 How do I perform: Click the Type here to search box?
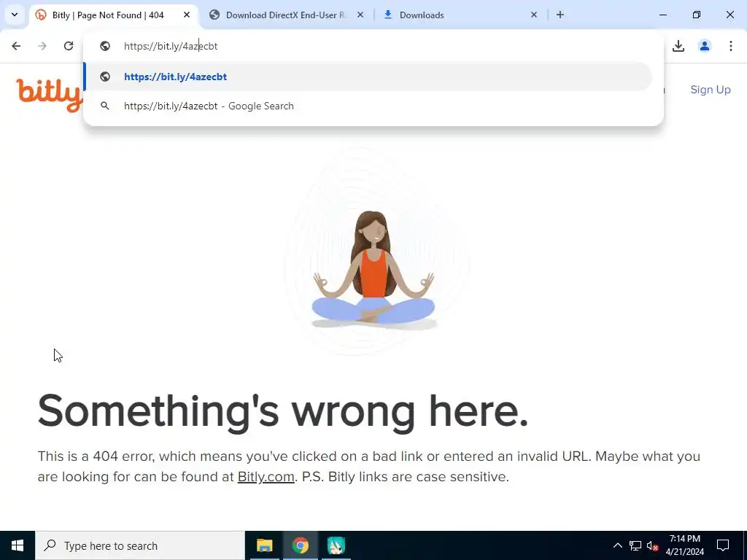140,545
